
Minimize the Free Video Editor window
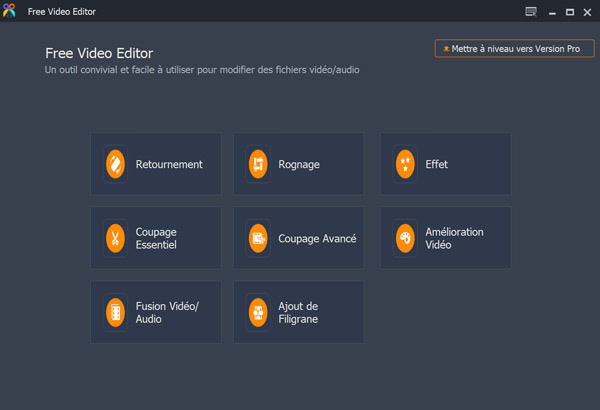[x=552, y=13]
